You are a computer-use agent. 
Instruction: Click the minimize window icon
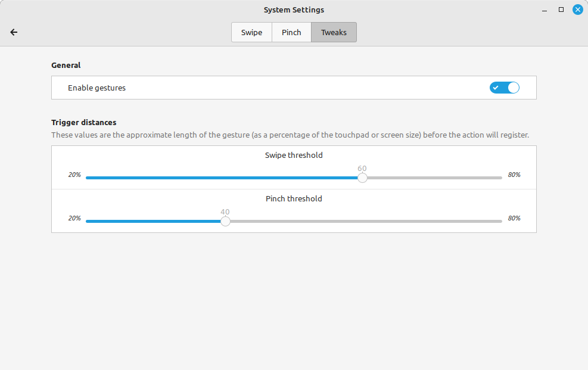pyautogui.click(x=544, y=10)
